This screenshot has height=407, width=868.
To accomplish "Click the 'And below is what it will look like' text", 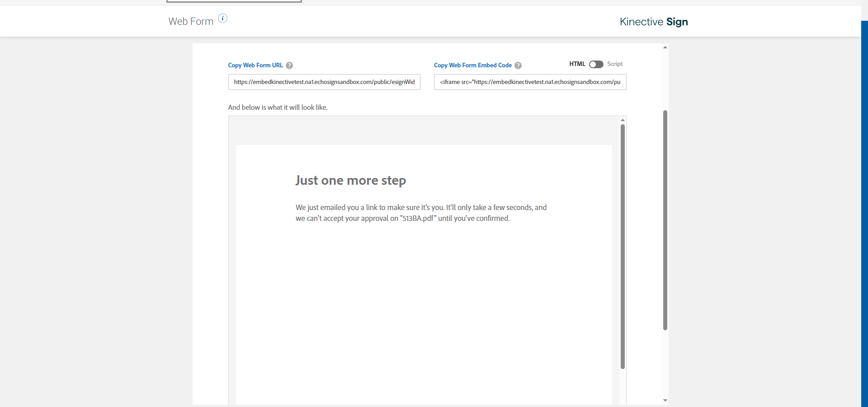I will coord(278,108).
